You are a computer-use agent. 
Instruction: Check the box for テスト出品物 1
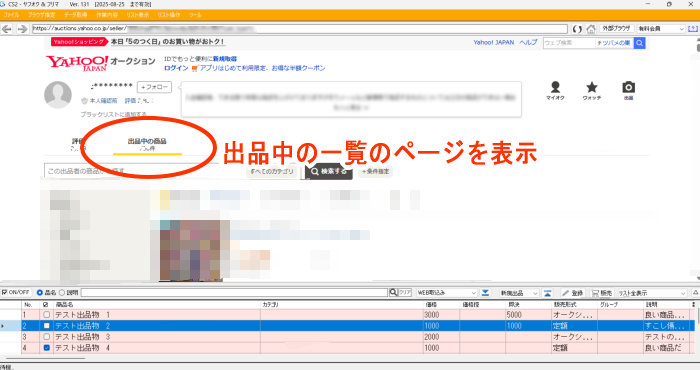pyautogui.click(x=46, y=315)
